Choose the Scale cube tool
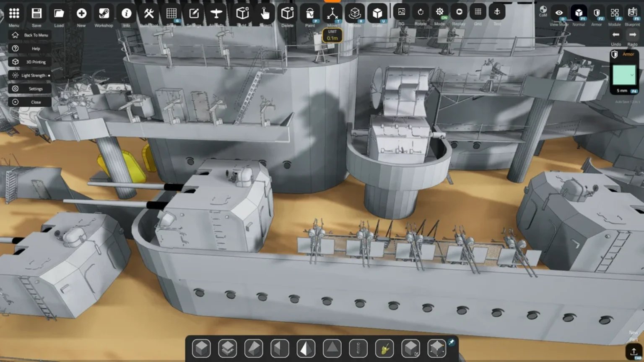 [377, 14]
